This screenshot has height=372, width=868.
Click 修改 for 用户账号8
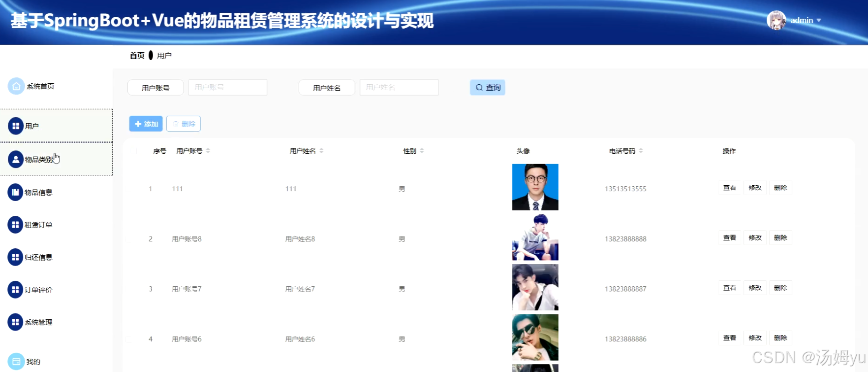pos(755,238)
